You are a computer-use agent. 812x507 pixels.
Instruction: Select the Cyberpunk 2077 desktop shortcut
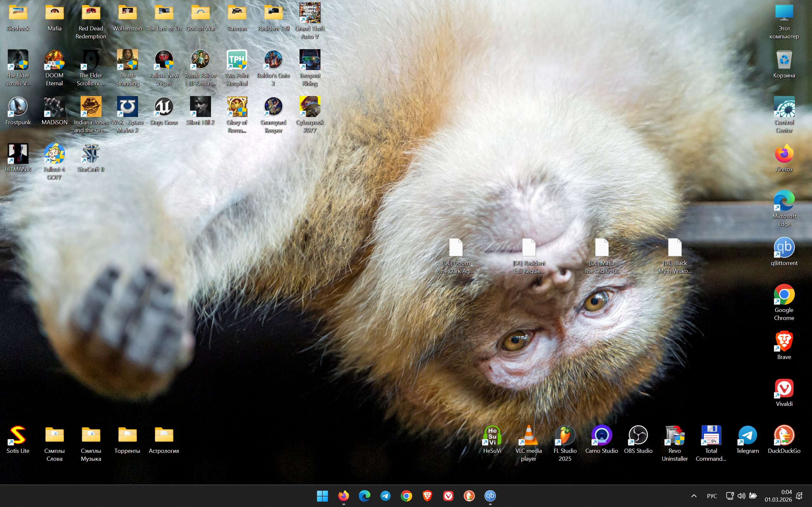[310, 107]
